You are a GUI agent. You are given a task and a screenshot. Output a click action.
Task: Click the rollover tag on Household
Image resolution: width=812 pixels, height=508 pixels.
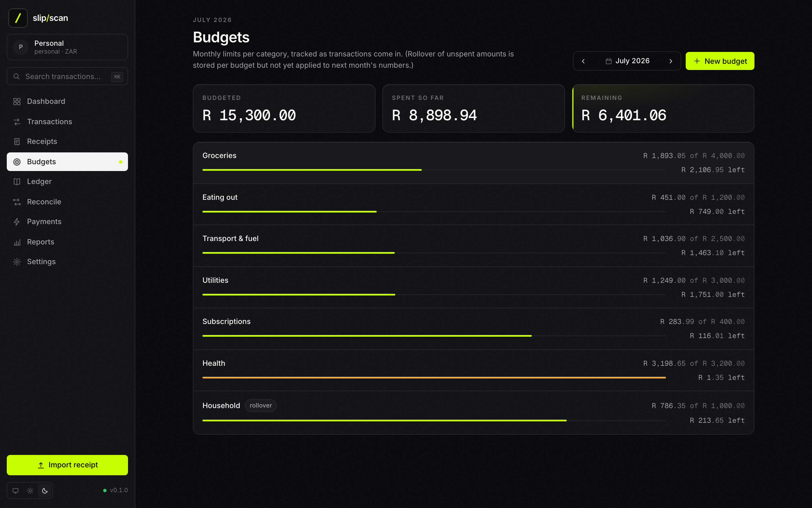click(x=261, y=406)
